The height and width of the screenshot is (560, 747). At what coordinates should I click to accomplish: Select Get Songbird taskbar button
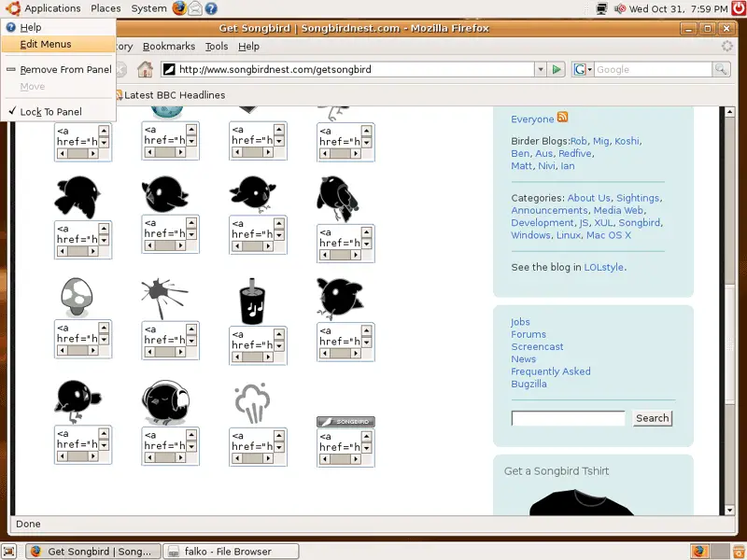(x=93, y=552)
